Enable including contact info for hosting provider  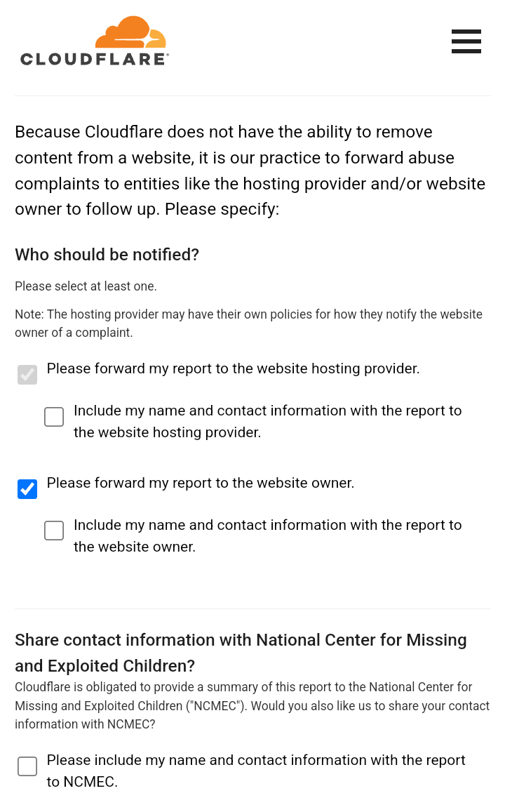pos(54,417)
